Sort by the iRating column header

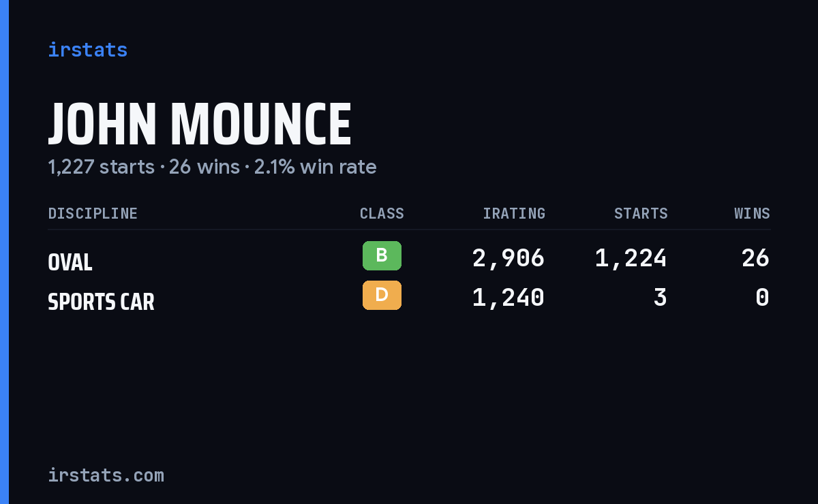[x=514, y=213]
